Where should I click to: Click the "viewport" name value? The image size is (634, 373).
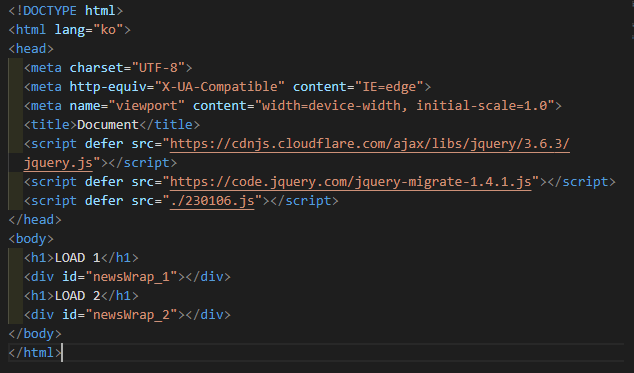pos(147,106)
